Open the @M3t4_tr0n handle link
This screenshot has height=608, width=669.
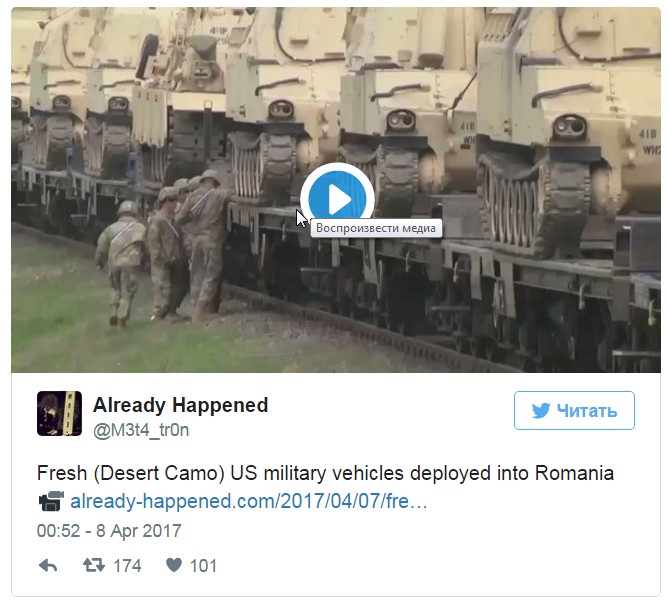[x=141, y=430]
